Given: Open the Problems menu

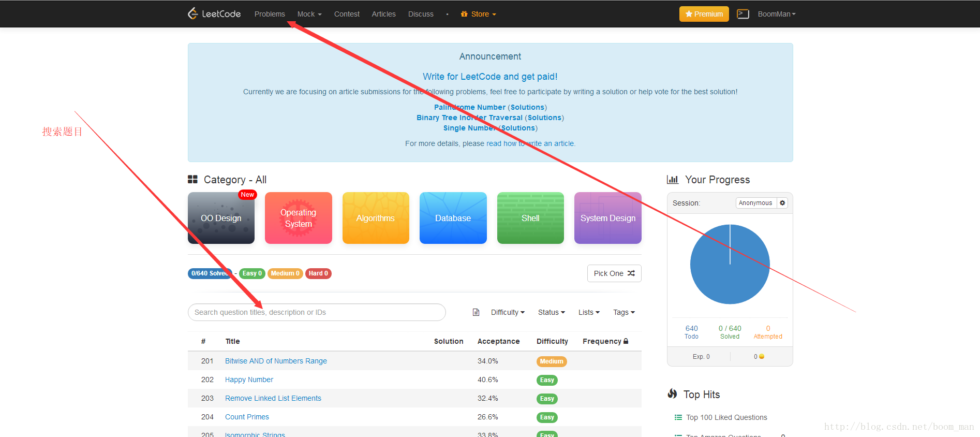Looking at the screenshot, I should pos(270,14).
